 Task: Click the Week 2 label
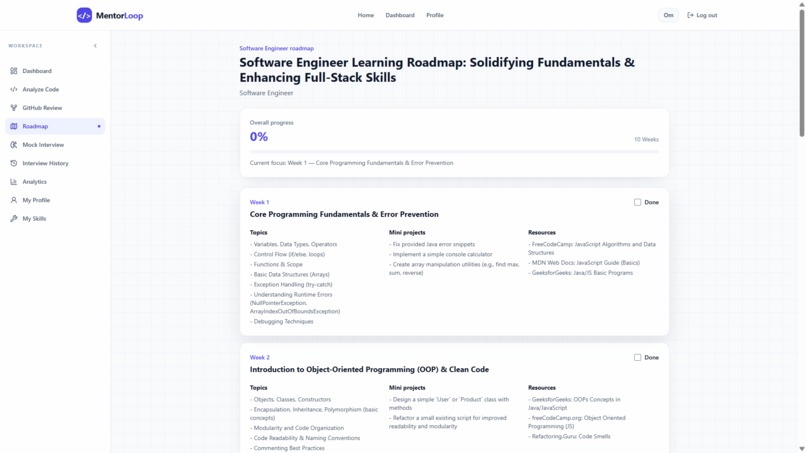coord(260,357)
